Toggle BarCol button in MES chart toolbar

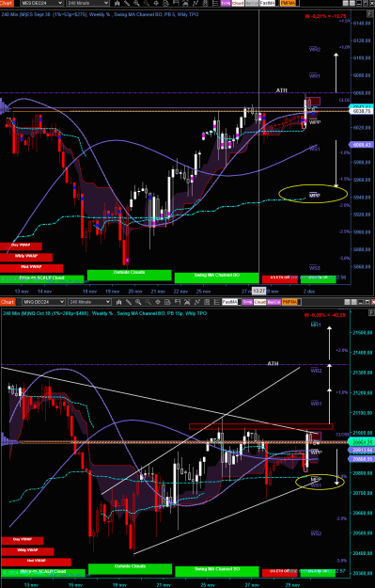tap(252, 3)
